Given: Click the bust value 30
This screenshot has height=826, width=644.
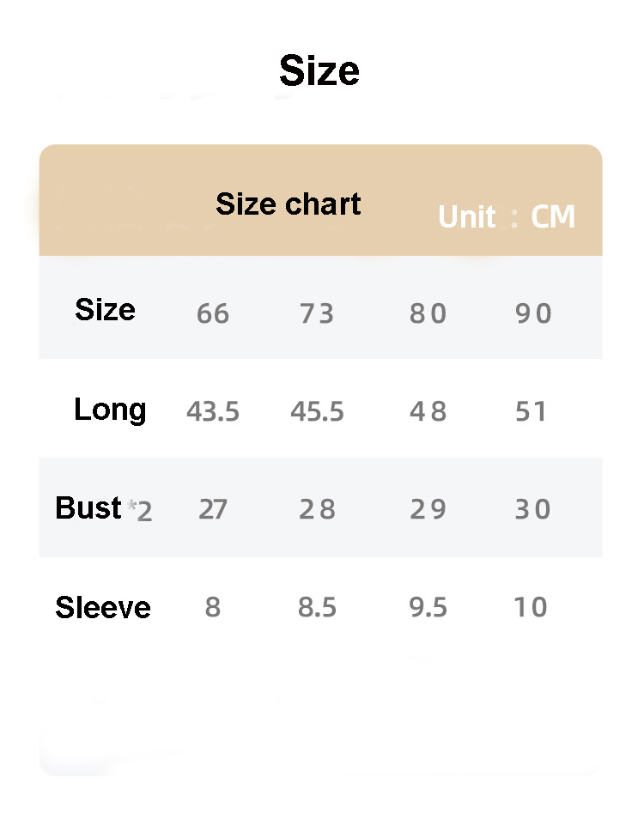Looking at the screenshot, I should 532,510.
